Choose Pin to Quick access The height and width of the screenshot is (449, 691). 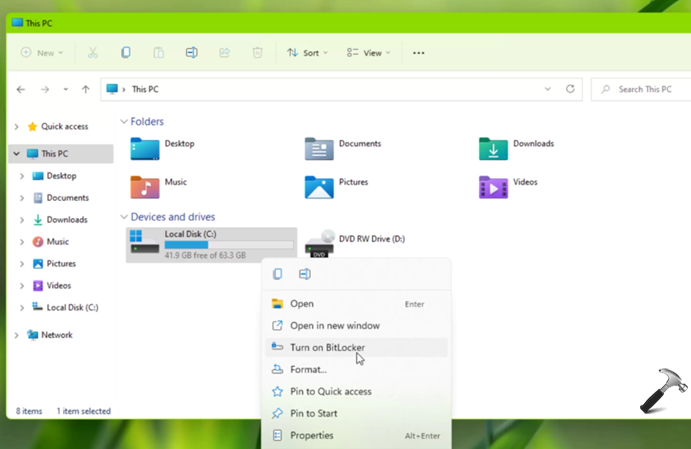[x=356, y=392]
